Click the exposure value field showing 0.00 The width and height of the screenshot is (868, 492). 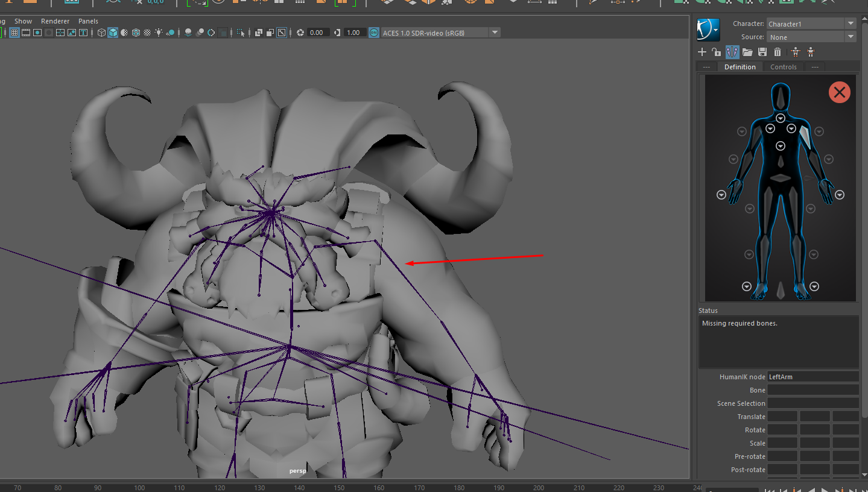[317, 33]
